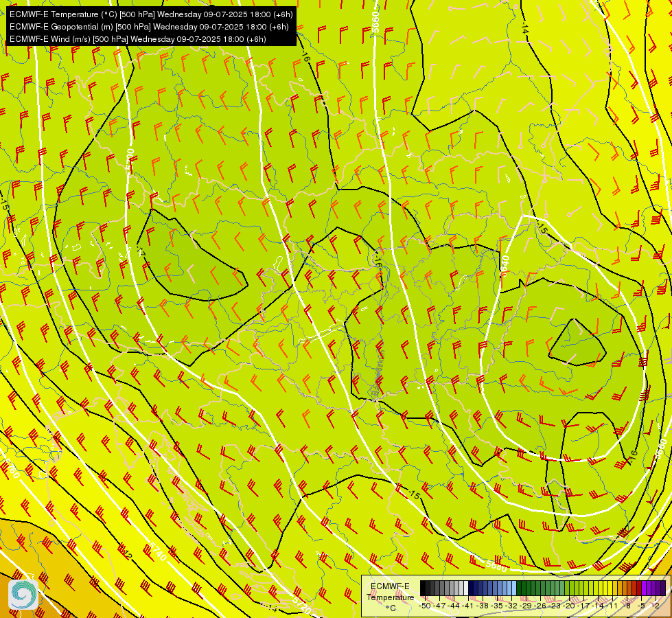672x618 pixels.
Task: Click the legend's -35 tick label
Action: coord(497,606)
